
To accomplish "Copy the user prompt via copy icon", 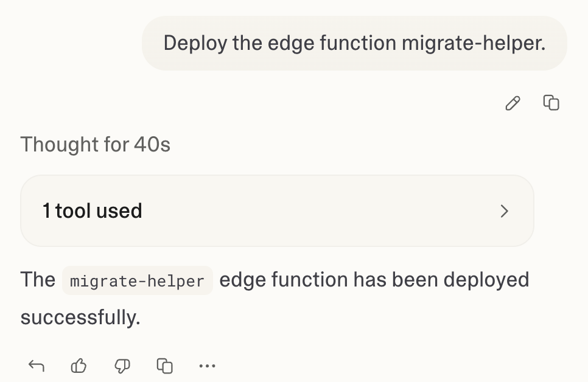I will click(551, 103).
